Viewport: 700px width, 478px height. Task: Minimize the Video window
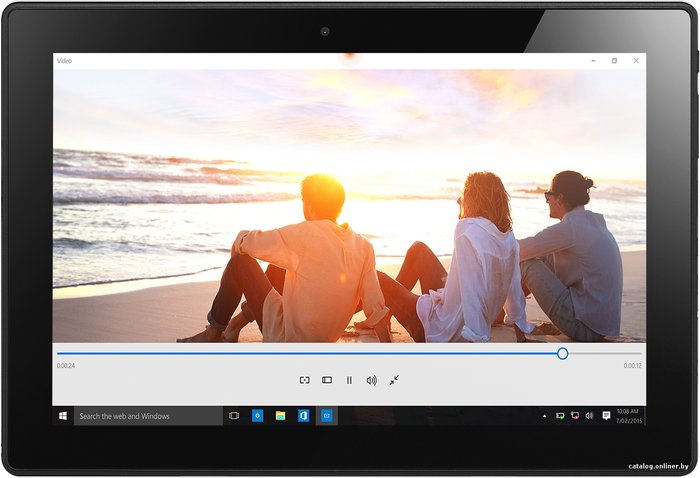(x=593, y=61)
